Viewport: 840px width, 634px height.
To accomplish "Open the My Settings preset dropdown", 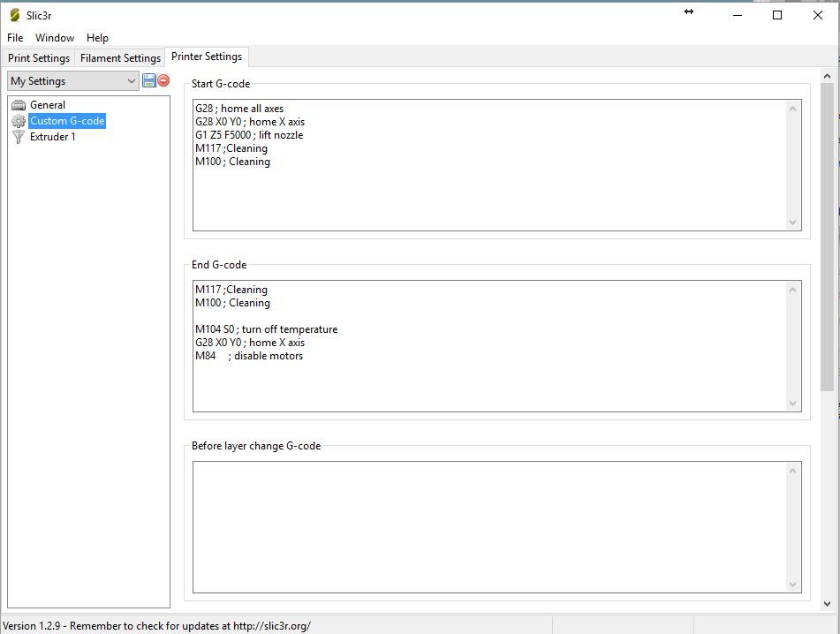I will [73, 81].
